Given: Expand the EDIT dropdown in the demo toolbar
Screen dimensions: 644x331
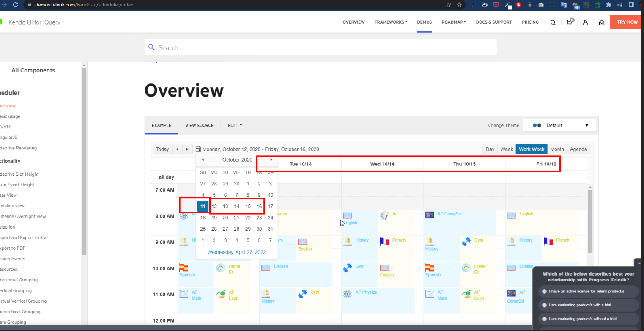Looking at the screenshot, I should pyautogui.click(x=235, y=125).
